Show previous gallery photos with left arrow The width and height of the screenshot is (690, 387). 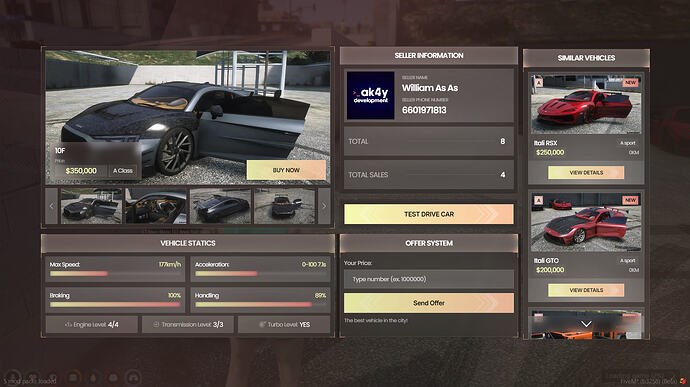click(x=51, y=206)
